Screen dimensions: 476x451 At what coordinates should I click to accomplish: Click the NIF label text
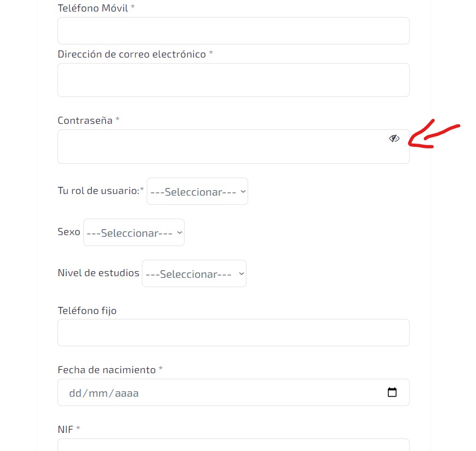[65, 430]
